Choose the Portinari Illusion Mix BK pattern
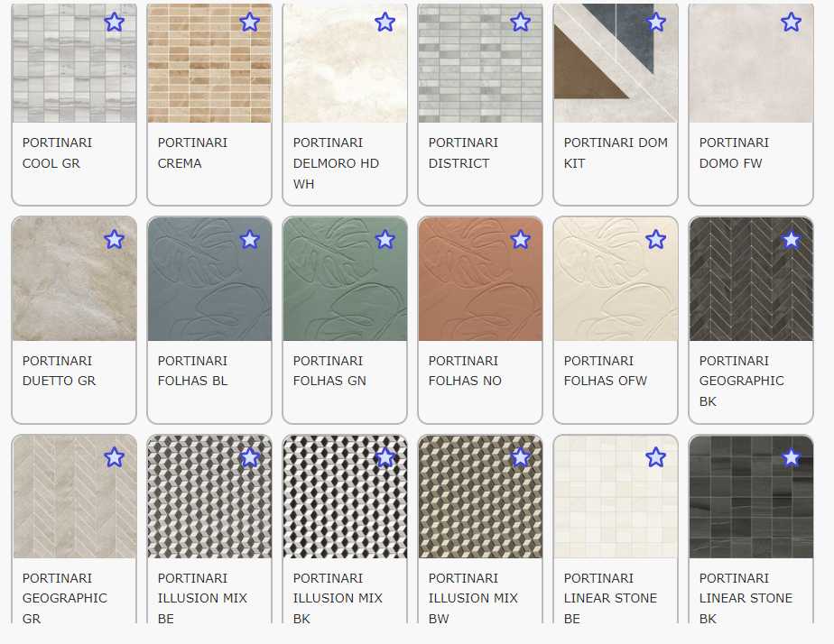Screen dimensions: 834x644 [x=345, y=498]
